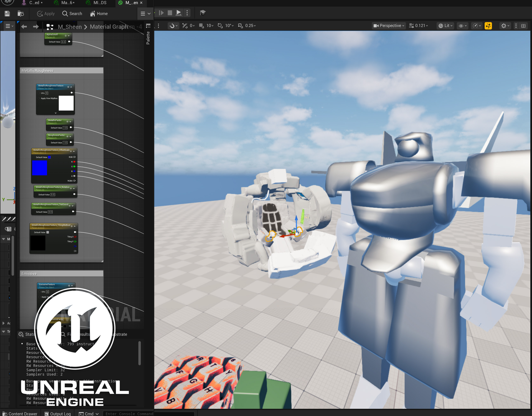Open the Lit view mode dropdown
Image resolution: width=532 pixels, height=416 pixels.
tap(445, 26)
